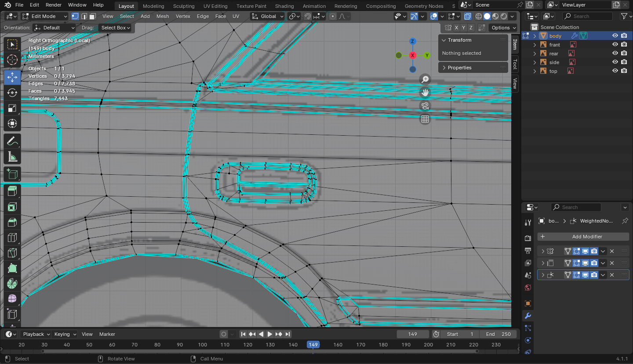The height and width of the screenshot is (364, 633).
Task: Switch to the UV Editing workspace tab
Action: point(215,6)
